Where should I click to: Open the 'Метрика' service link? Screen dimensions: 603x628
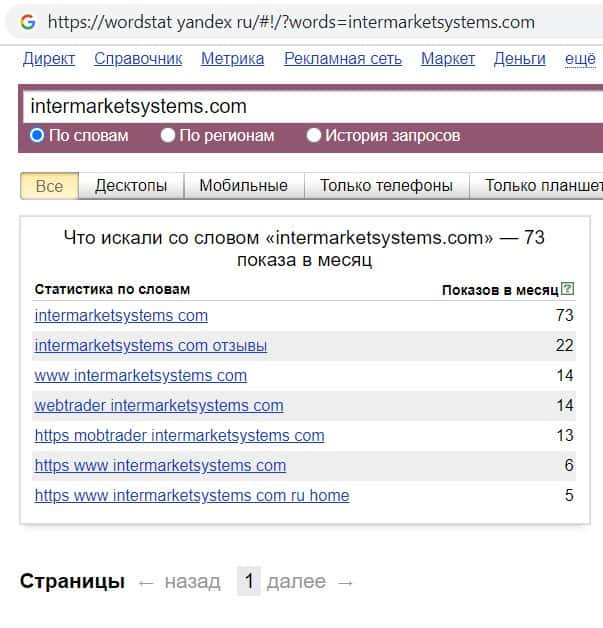[x=232, y=59]
